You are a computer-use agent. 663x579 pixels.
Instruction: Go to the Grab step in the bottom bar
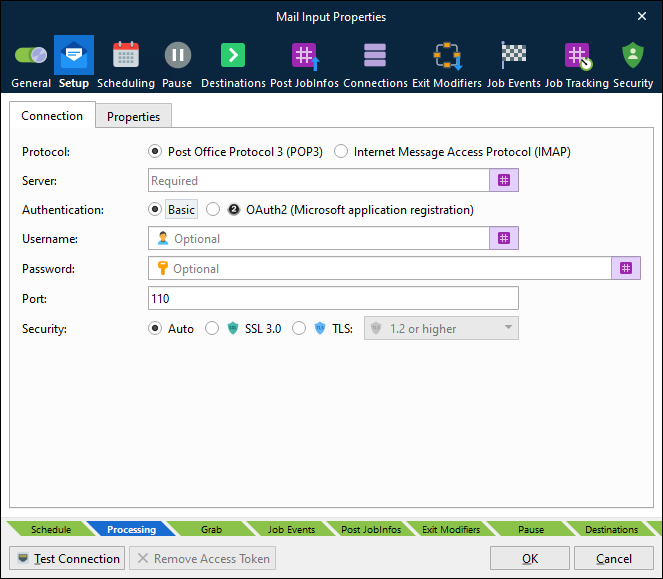(x=211, y=529)
